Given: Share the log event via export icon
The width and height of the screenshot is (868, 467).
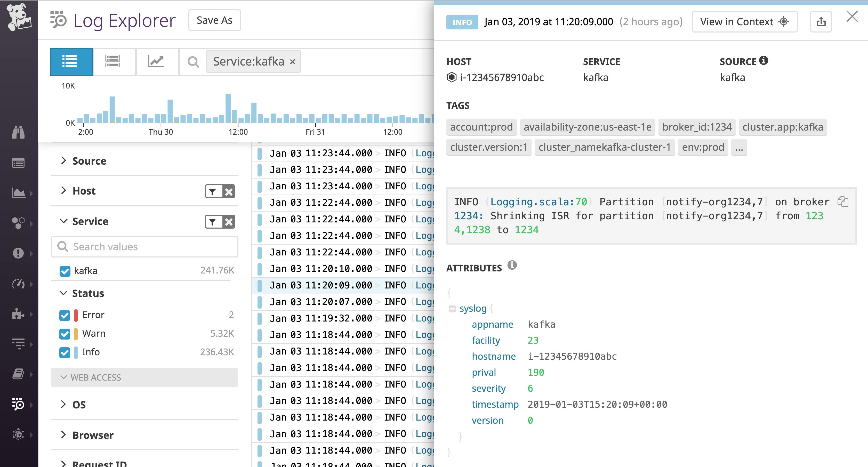Looking at the screenshot, I should 821,21.
